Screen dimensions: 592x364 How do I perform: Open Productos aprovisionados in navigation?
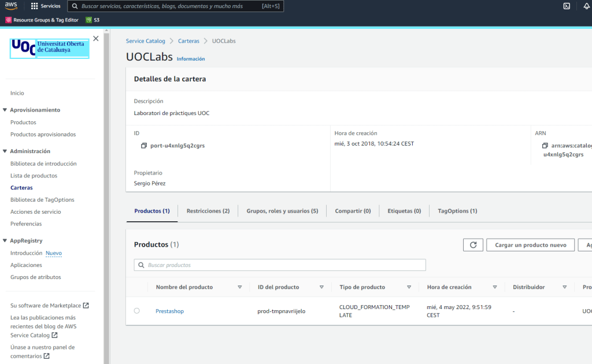pos(43,134)
